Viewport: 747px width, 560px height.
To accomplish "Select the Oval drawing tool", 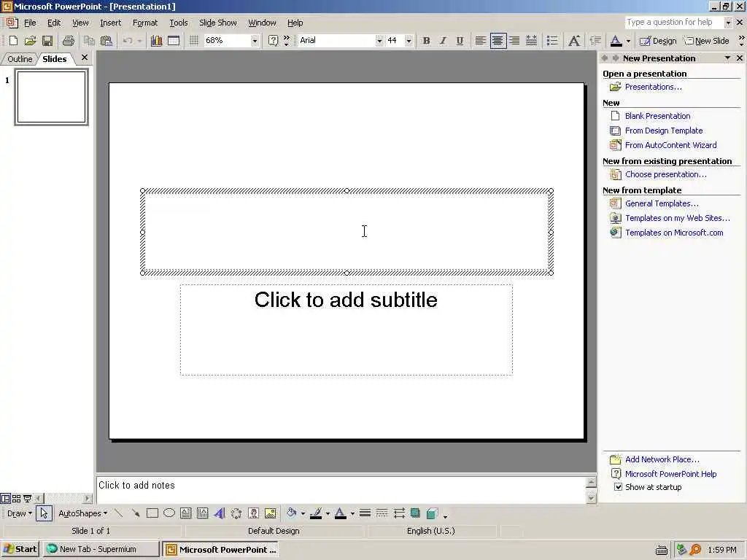I will click(x=169, y=513).
